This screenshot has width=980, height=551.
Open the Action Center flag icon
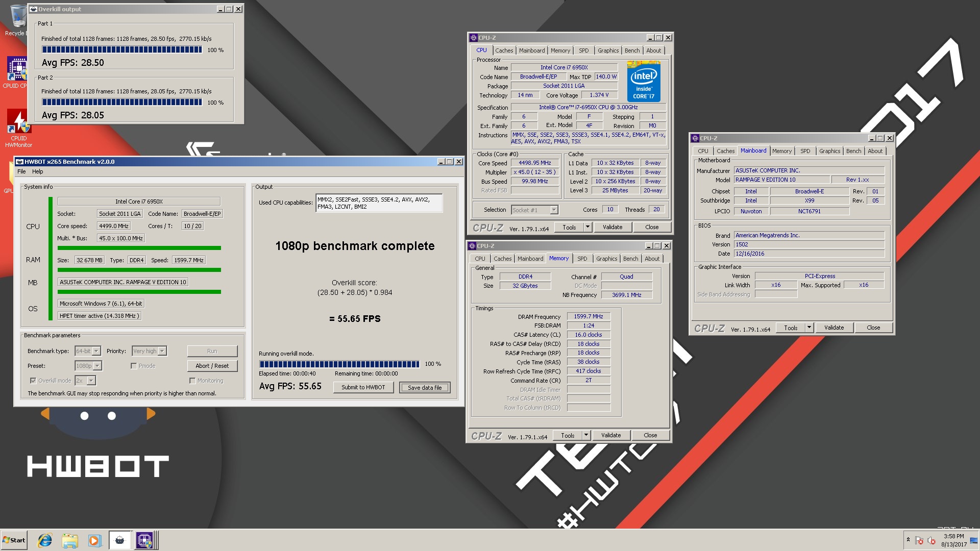919,540
